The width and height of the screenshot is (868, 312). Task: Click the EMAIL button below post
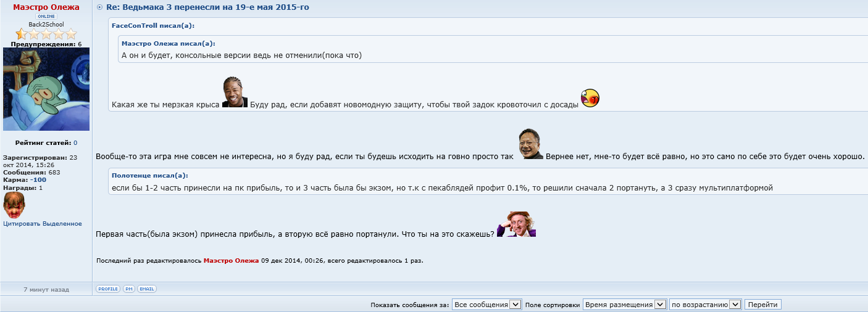(x=147, y=289)
